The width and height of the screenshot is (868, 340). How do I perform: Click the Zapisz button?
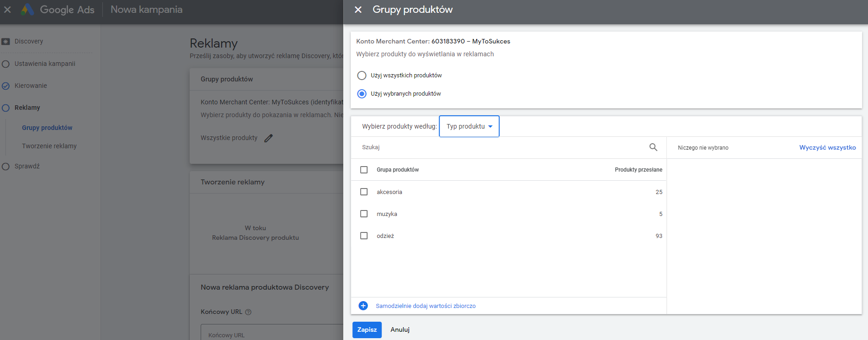click(367, 330)
